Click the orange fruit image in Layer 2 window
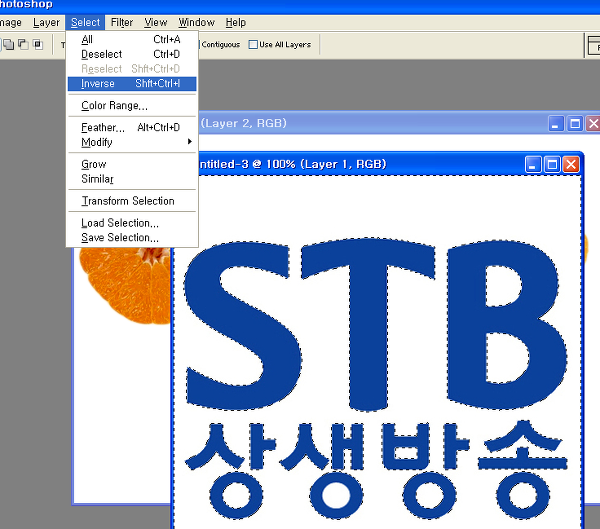This screenshot has width=600, height=529. coord(124,285)
